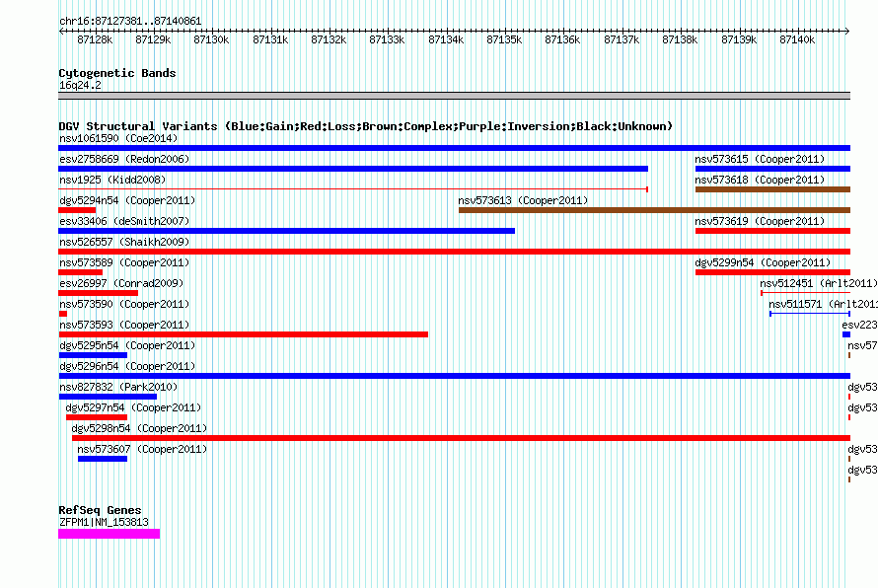878x588 pixels.
Task: Click the nsv573619 red loss bar
Action: [772, 231]
